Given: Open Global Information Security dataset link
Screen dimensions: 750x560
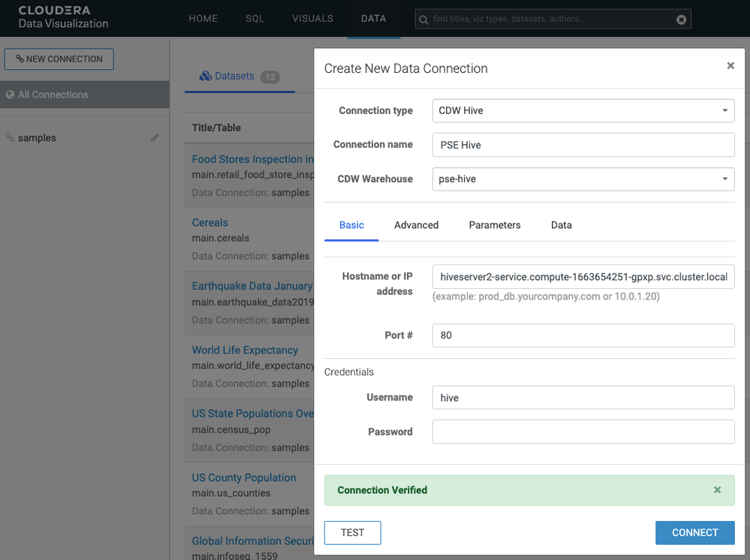Looking at the screenshot, I should [x=252, y=541].
